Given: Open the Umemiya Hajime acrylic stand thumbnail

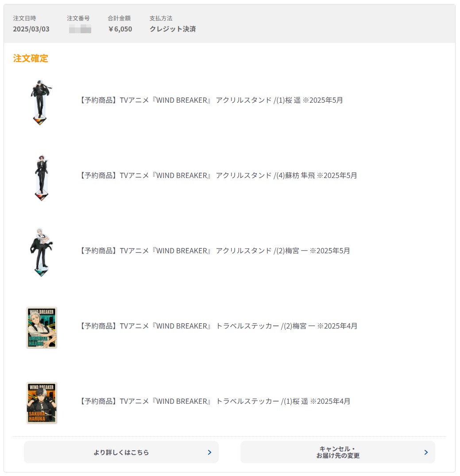Looking at the screenshot, I should coord(41,252).
